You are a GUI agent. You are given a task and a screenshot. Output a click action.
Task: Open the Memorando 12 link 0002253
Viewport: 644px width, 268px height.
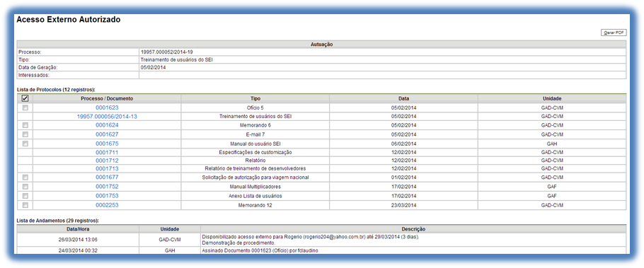click(107, 205)
